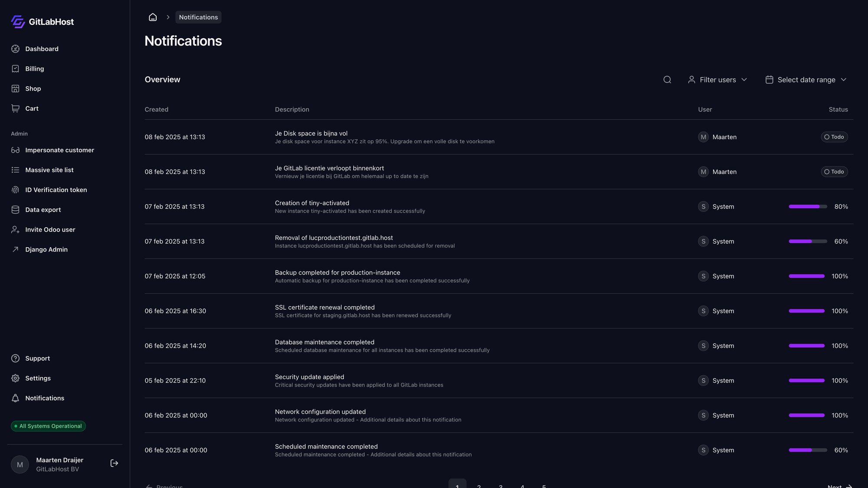This screenshot has height=488, width=868.
Task: Open the Shop section
Action: point(33,88)
